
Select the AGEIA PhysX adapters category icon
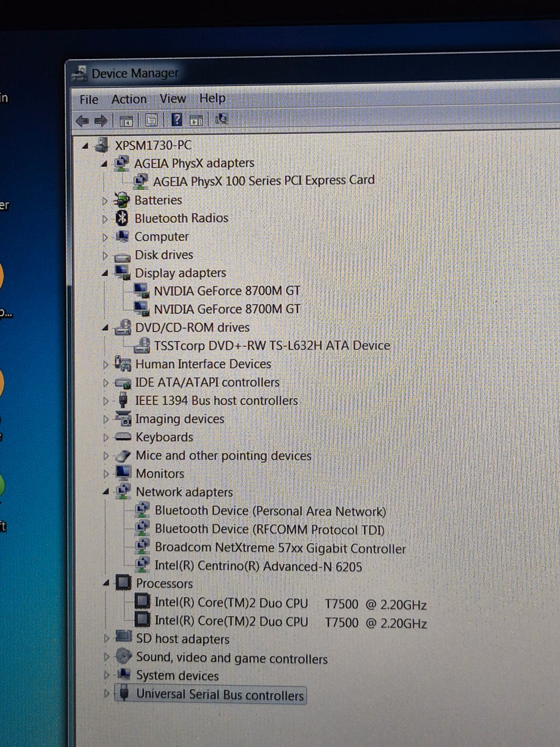tap(122, 163)
